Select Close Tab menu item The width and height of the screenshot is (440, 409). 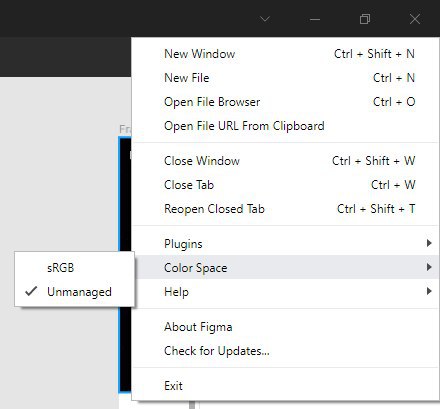pos(285,185)
